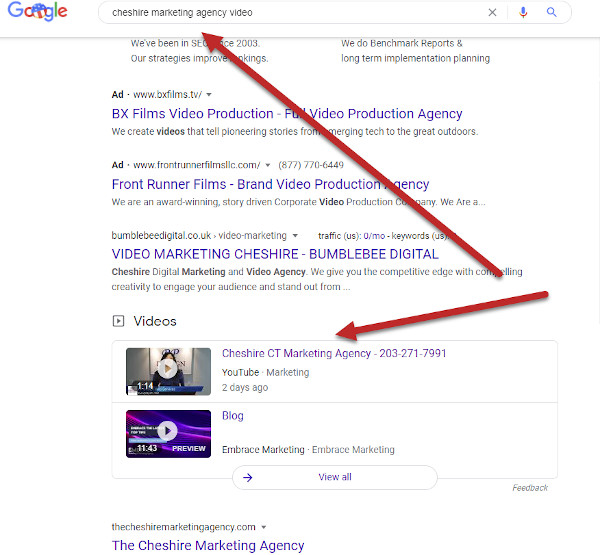Click the Videos section play icon
Viewport: 600px width, 555px height.
pos(118,321)
